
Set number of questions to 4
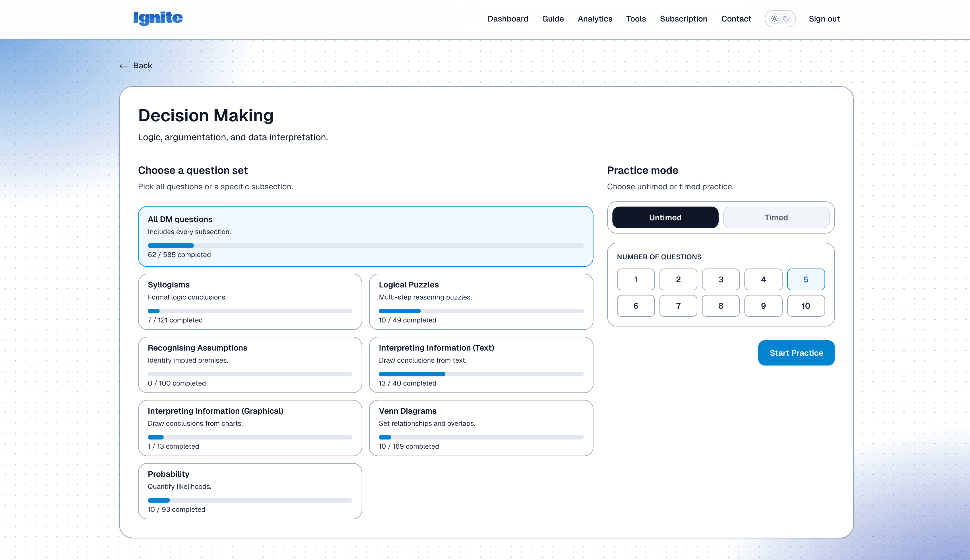[763, 280]
